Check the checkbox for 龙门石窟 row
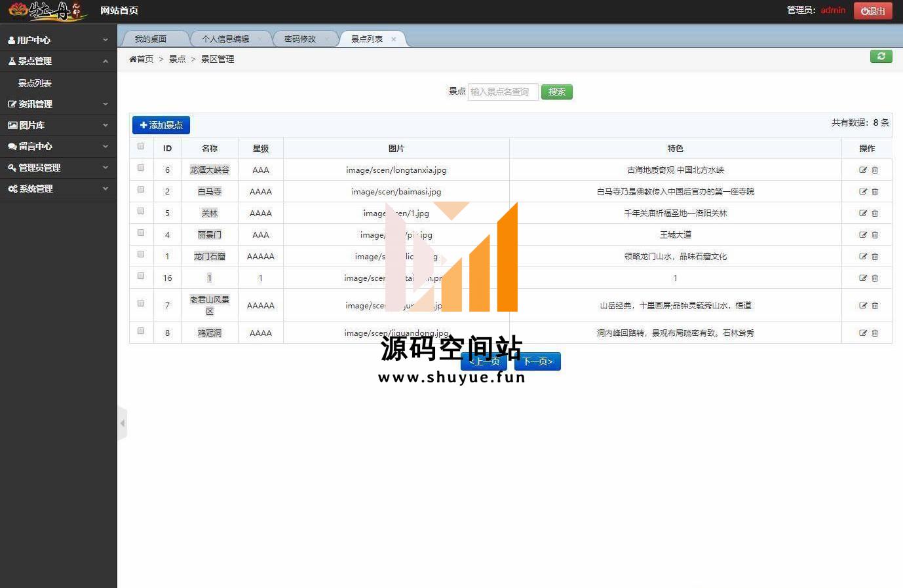Viewport: 903px width, 588px height. click(x=141, y=254)
